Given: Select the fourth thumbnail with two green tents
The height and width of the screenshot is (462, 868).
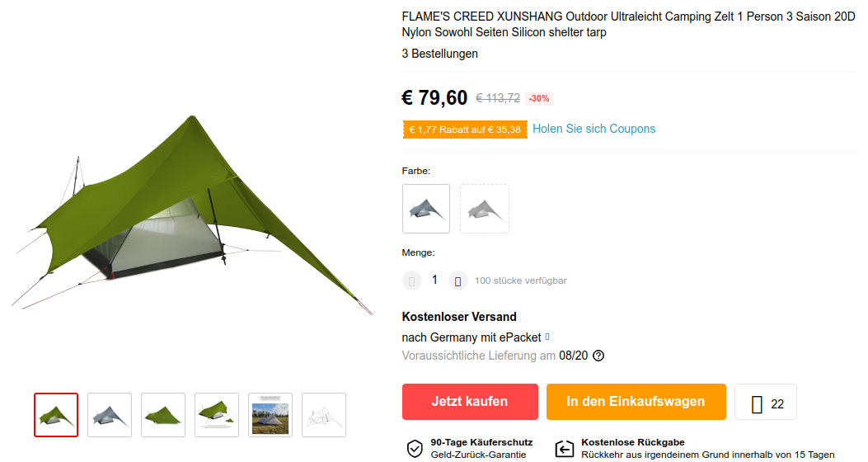Looking at the screenshot, I should [x=217, y=415].
